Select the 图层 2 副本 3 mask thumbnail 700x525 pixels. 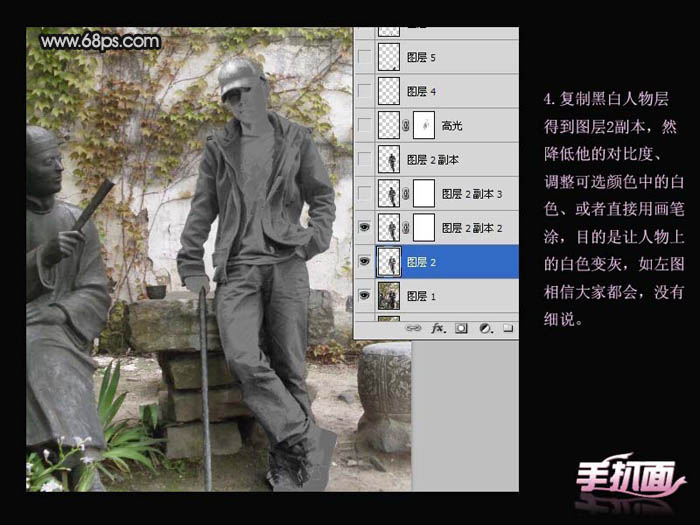pos(424,193)
